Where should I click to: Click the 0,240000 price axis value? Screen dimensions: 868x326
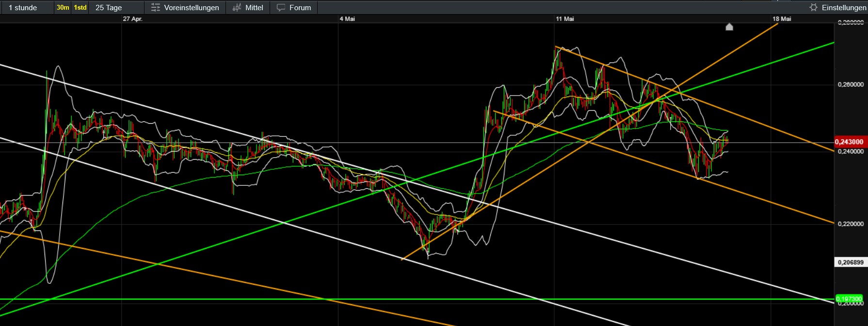[851, 151]
